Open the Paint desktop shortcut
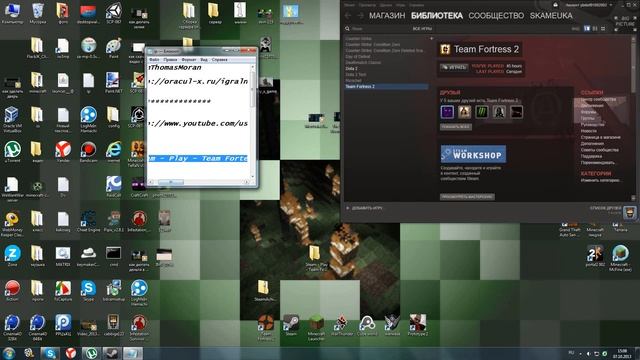Image resolution: width=640 pixels, height=360 pixels. click(113, 48)
